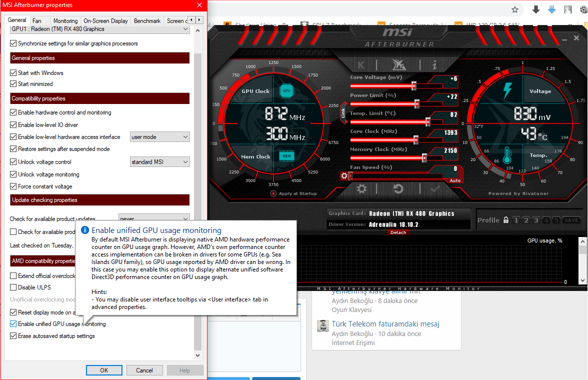Screen dimensions: 588x380
Task: Open browser black download arrow extension
Action: [536, 10]
